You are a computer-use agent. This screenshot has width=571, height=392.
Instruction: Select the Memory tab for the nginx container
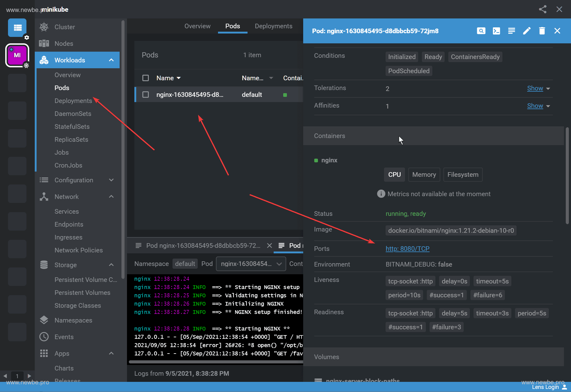click(424, 174)
